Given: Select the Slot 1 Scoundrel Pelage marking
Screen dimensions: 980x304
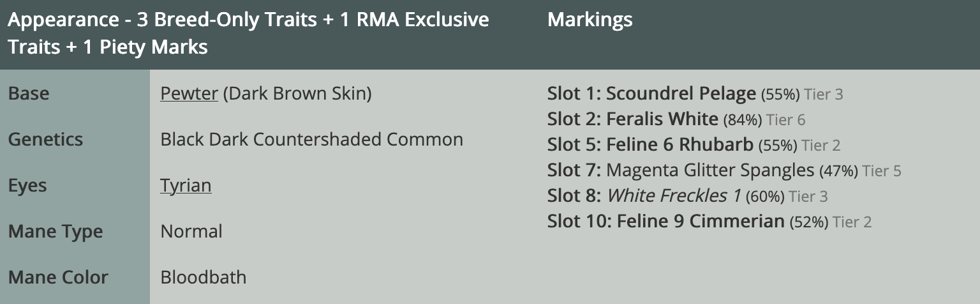Looking at the screenshot, I should point(680,94).
